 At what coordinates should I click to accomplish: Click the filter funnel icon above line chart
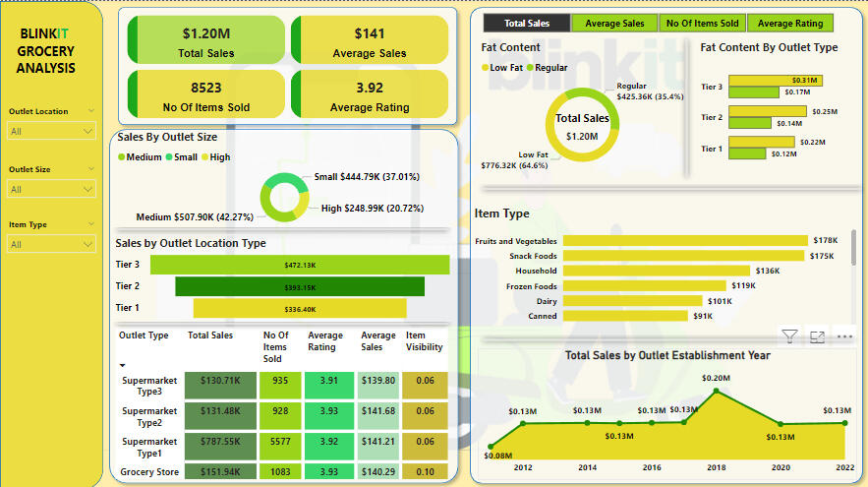click(789, 336)
